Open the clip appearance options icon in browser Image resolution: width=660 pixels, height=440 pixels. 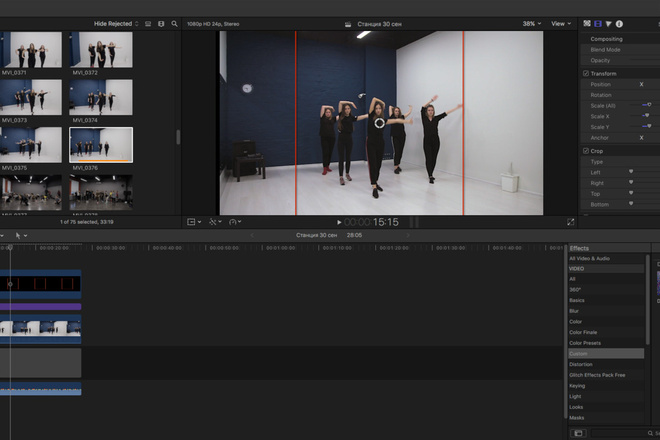coord(148,24)
